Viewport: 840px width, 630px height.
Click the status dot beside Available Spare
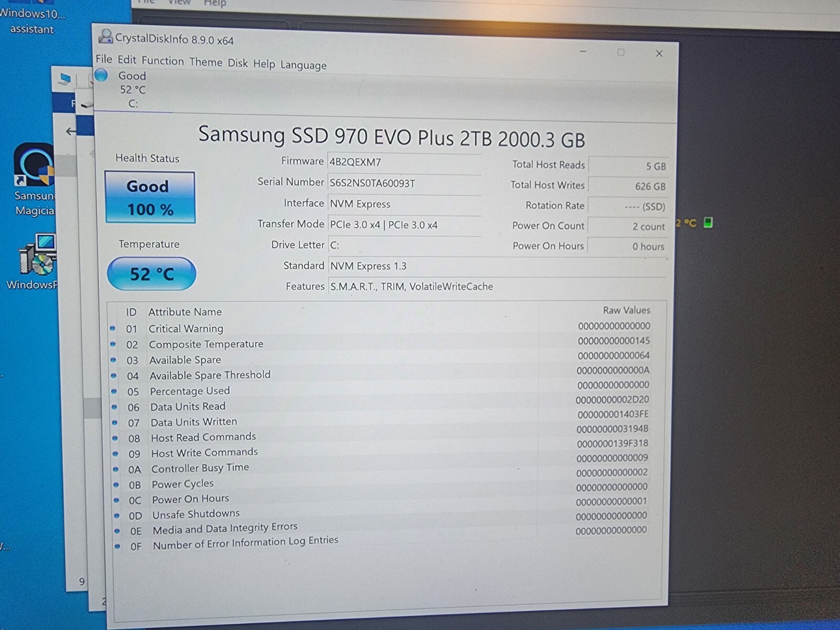[x=113, y=360]
